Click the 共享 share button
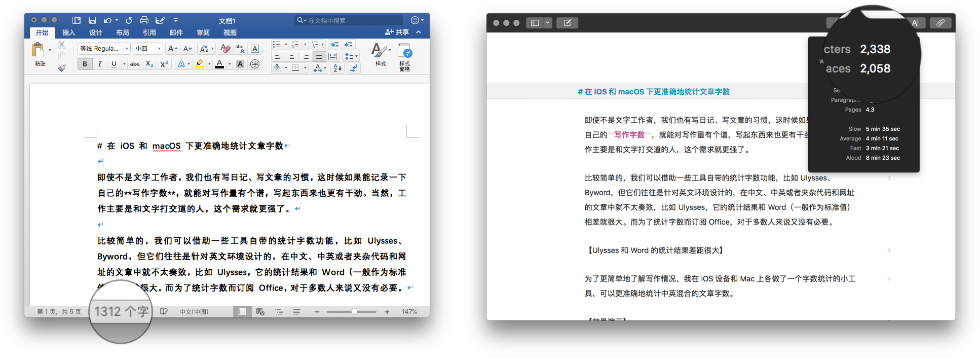 click(397, 32)
